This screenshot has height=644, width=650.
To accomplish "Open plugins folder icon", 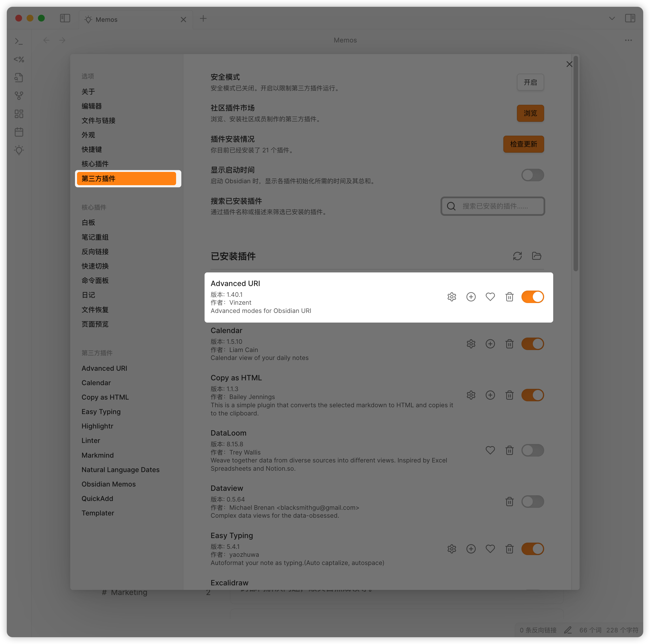I will (x=536, y=256).
